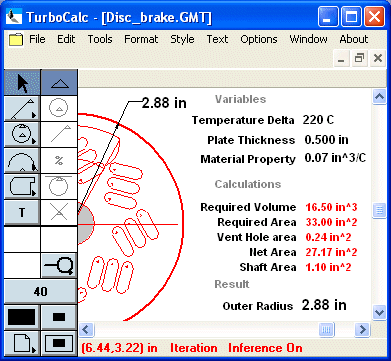Toggle Inference On in status bar
391x361 pixels.
[x=265, y=348]
